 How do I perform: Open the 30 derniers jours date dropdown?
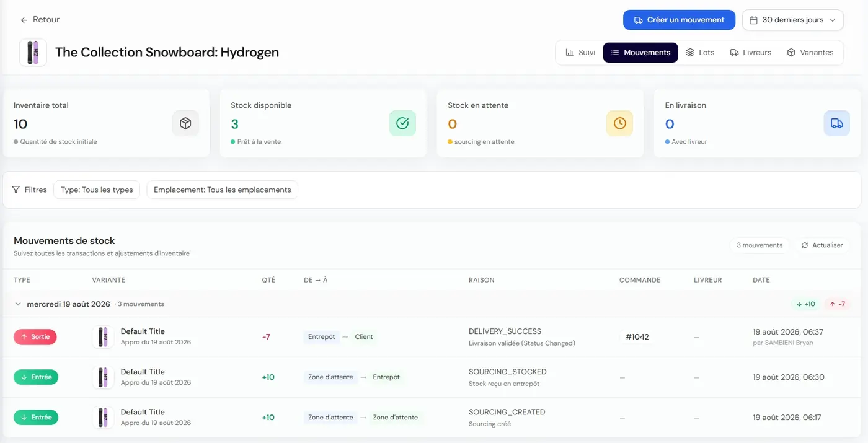click(793, 20)
